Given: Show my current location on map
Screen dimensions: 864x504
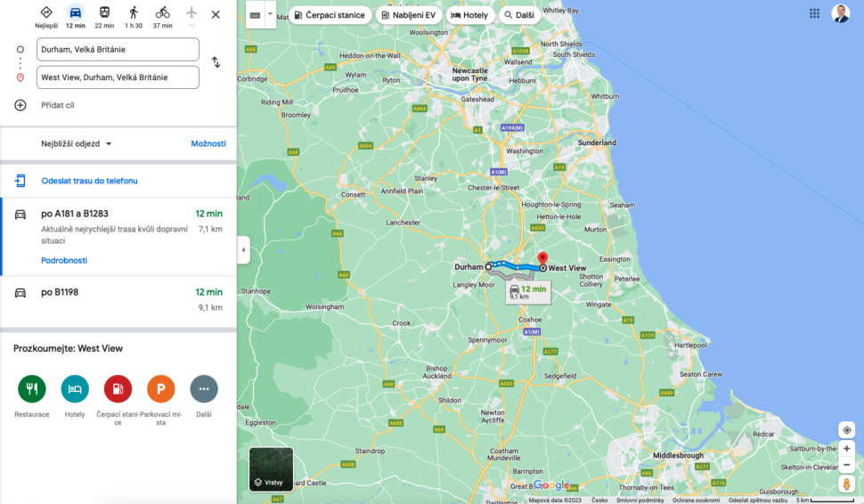Looking at the screenshot, I should (x=847, y=429).
